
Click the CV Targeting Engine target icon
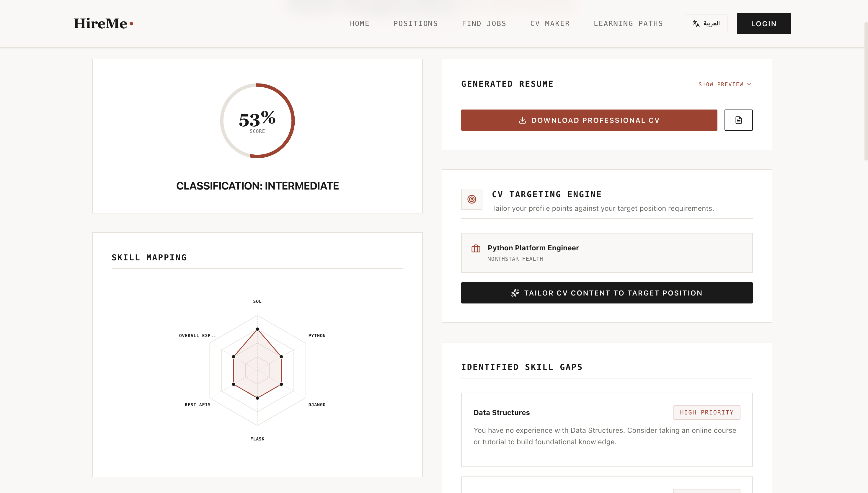pos(471,199)
